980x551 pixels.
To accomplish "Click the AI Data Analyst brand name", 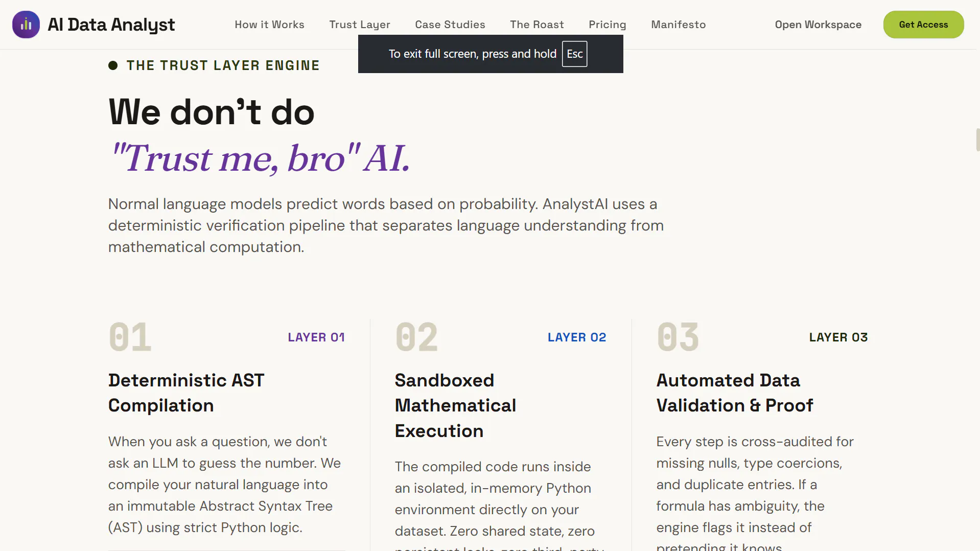I will coord(111,25).
